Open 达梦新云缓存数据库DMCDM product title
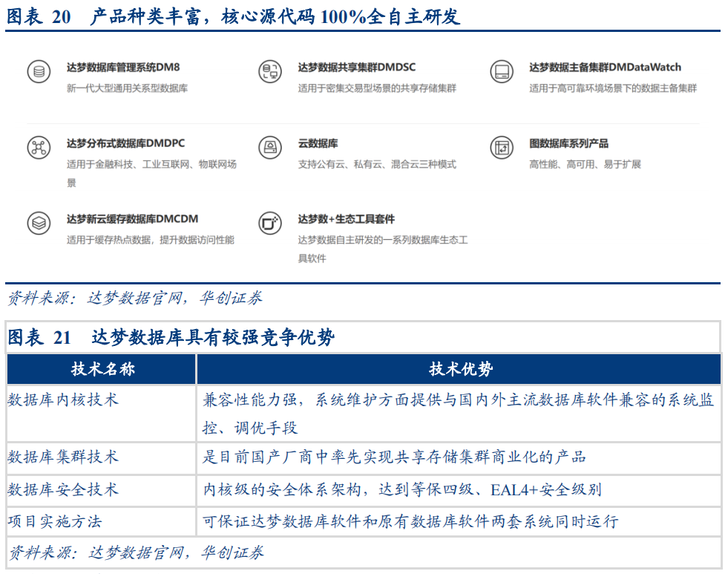Image resolution: width=728 pixels, height=574 pixels. (132, 219)
